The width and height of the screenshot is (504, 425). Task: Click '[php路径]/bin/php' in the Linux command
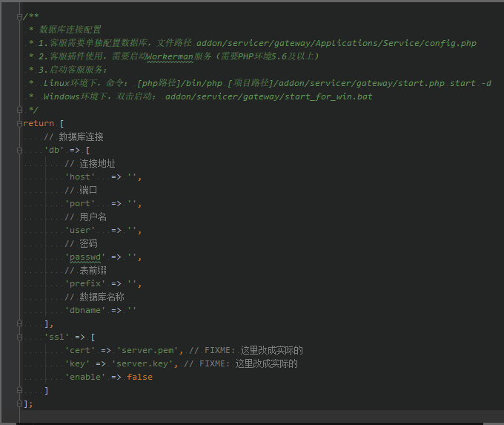tap(179, 83)
